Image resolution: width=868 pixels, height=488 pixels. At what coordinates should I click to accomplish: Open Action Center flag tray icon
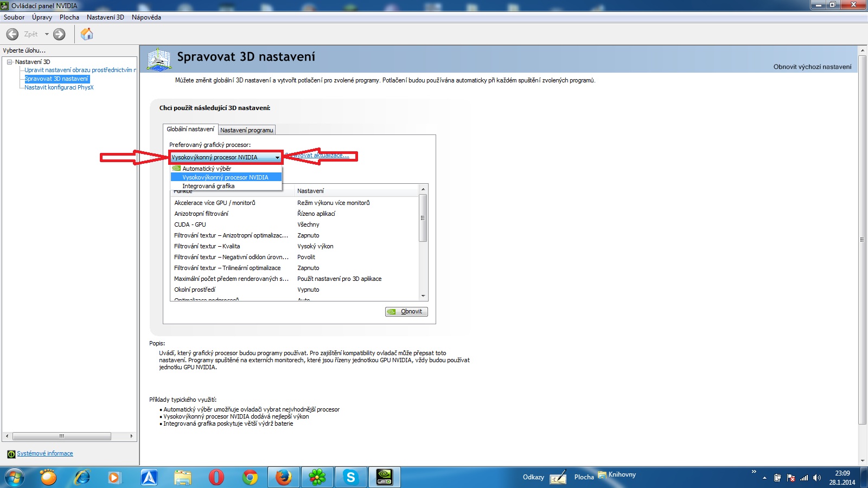791,478
